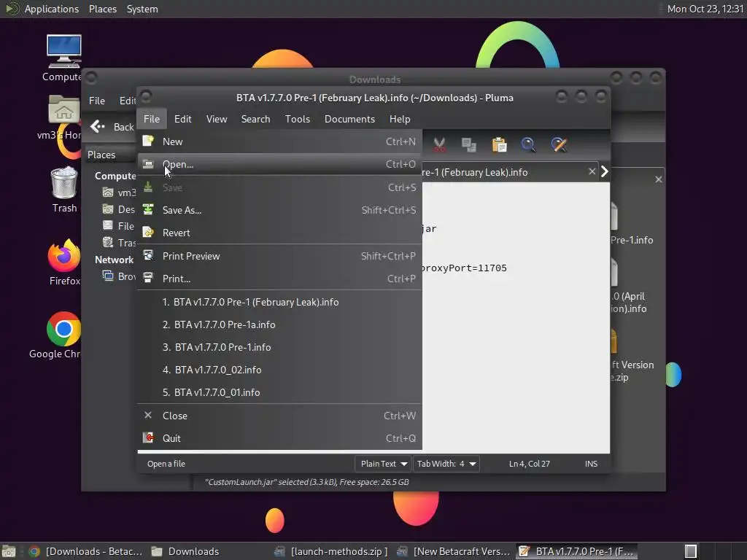Click the Find and Replace toolbar icon
The width and height of the screenshot is (747, 560).
[559, 145]
